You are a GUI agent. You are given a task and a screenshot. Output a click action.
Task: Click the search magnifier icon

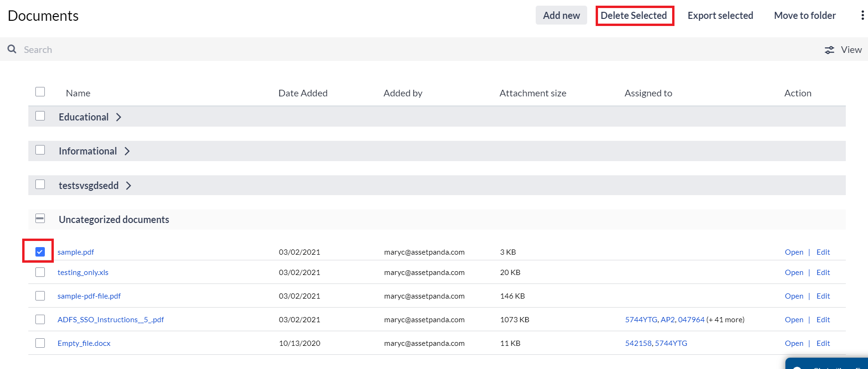(12, 49)
